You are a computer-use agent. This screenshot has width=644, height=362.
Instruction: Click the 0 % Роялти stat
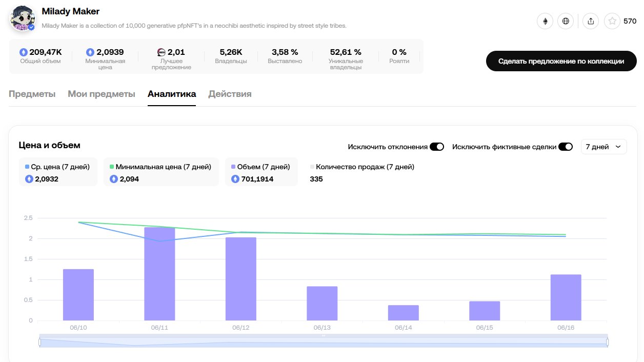(x=399, y=56)
